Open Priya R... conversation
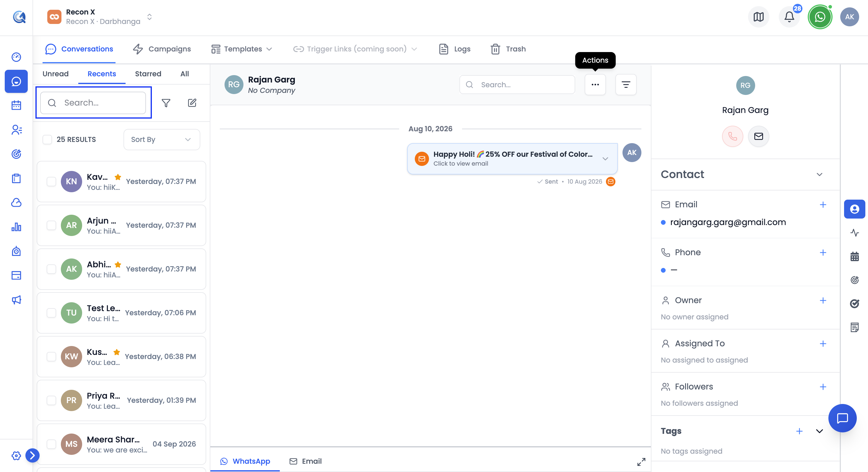The width and height of the screenshot is (868, 472). (121, 400)
